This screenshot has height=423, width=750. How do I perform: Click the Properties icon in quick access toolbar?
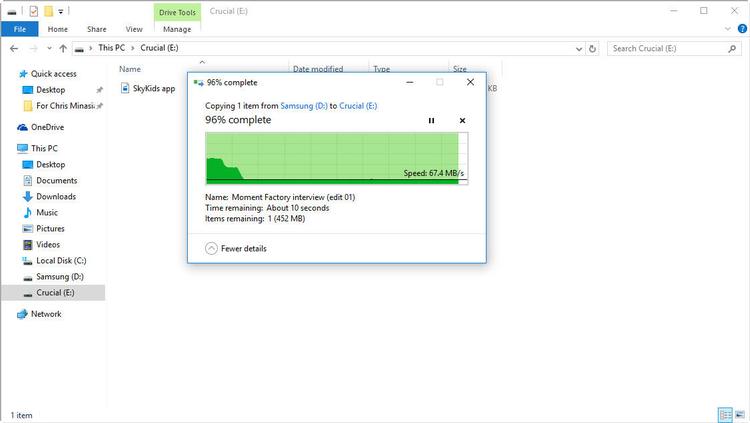click(x=34, y=11)
